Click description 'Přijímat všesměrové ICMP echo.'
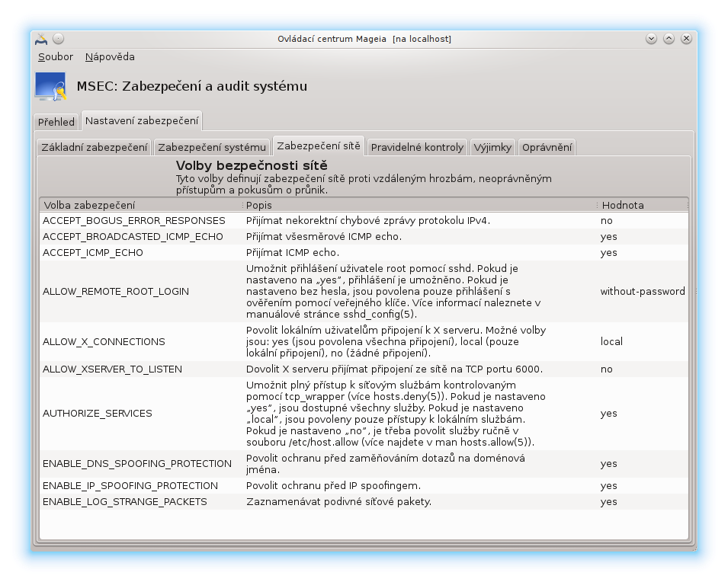 (324, 237)
